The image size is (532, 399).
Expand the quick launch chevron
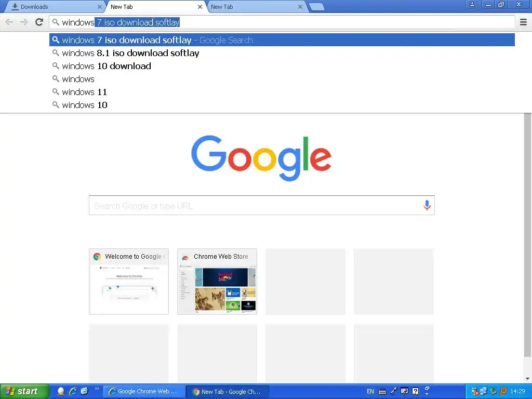click(x=97, y=389)
